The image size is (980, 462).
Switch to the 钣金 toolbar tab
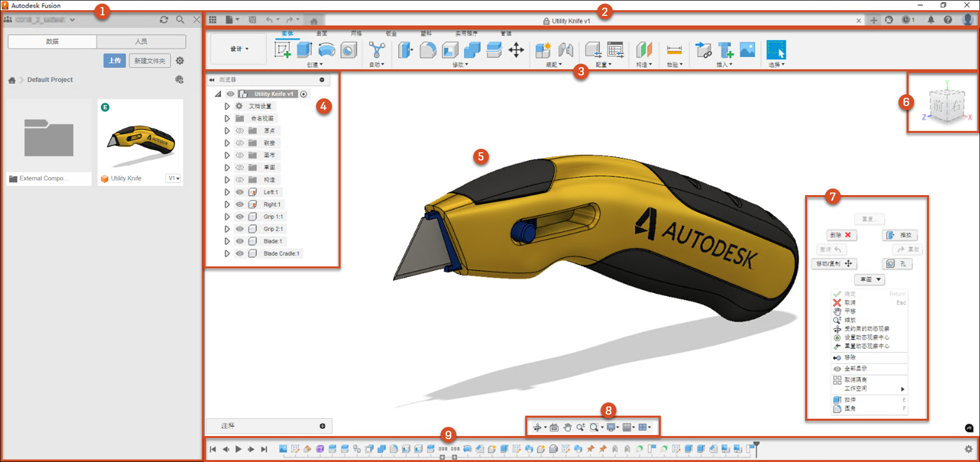click(391, 34)
